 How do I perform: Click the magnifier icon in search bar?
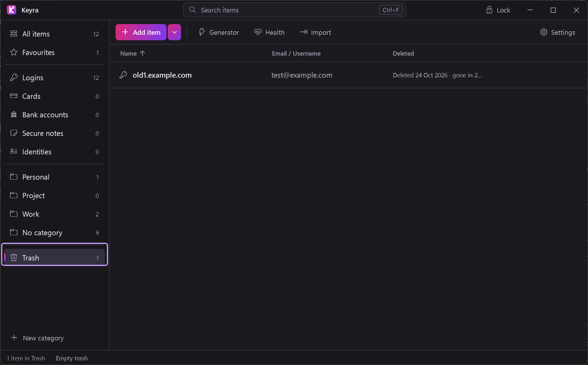[x=192, y=10]
